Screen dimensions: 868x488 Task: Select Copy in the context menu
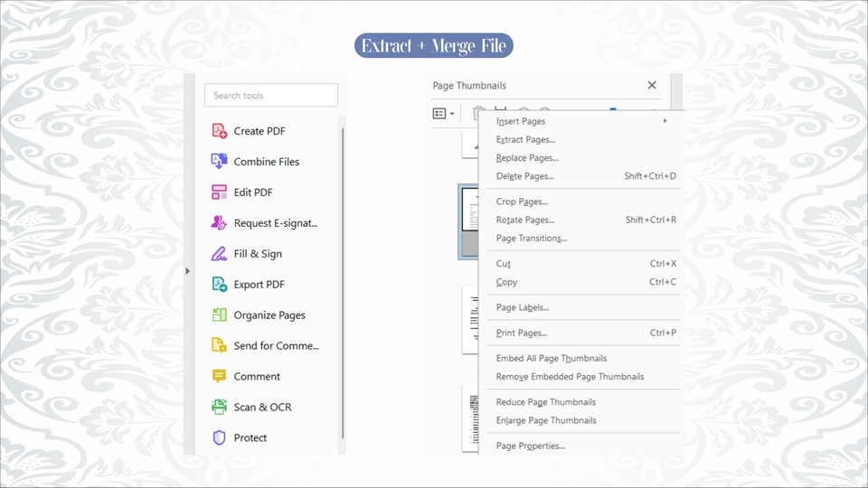point(582,282)
